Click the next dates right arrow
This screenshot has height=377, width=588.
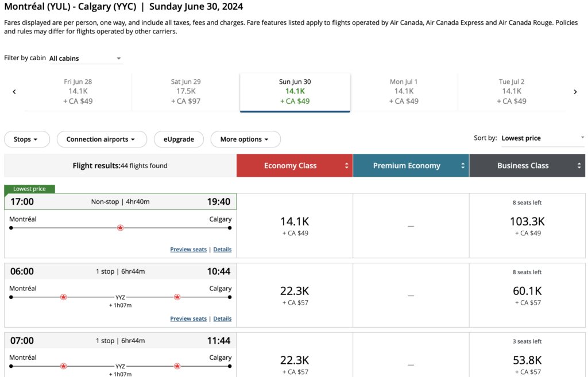pyautogui.click(x=575, y=92)
